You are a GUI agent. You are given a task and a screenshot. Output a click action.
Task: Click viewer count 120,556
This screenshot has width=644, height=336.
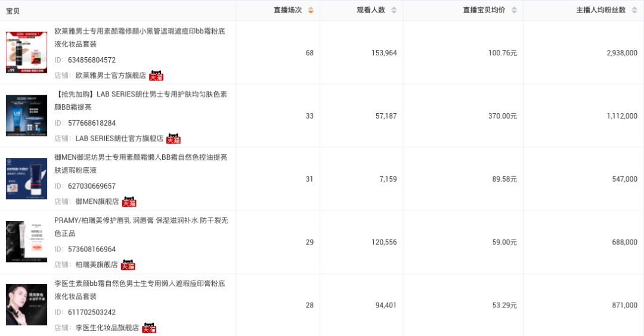(x=384, y=242)
